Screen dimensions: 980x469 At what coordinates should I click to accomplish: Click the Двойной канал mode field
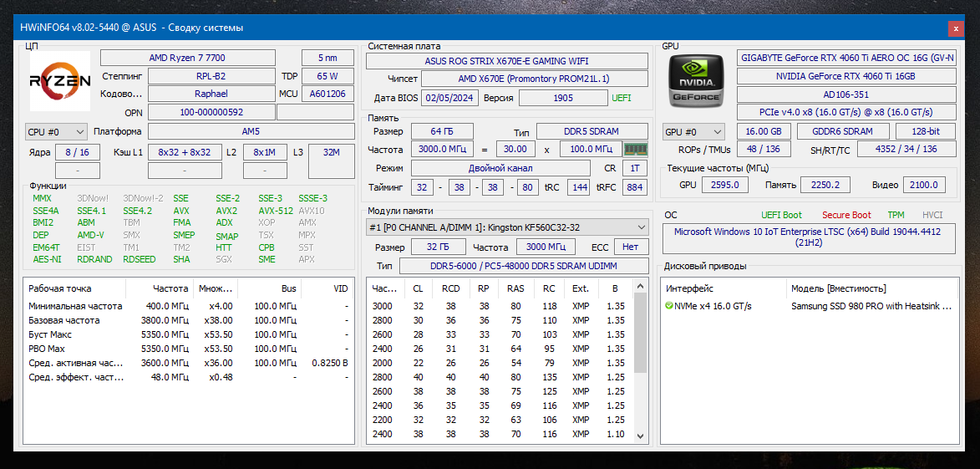pos(500,168)
